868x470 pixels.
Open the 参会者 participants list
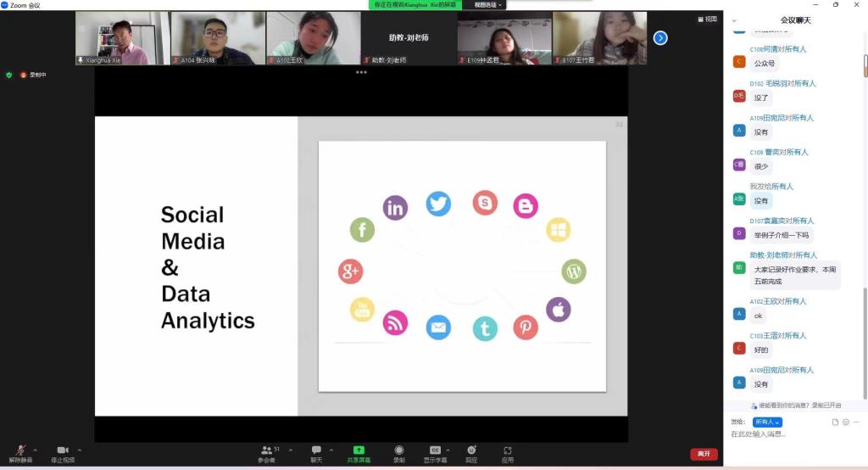(x=267, y=450)
